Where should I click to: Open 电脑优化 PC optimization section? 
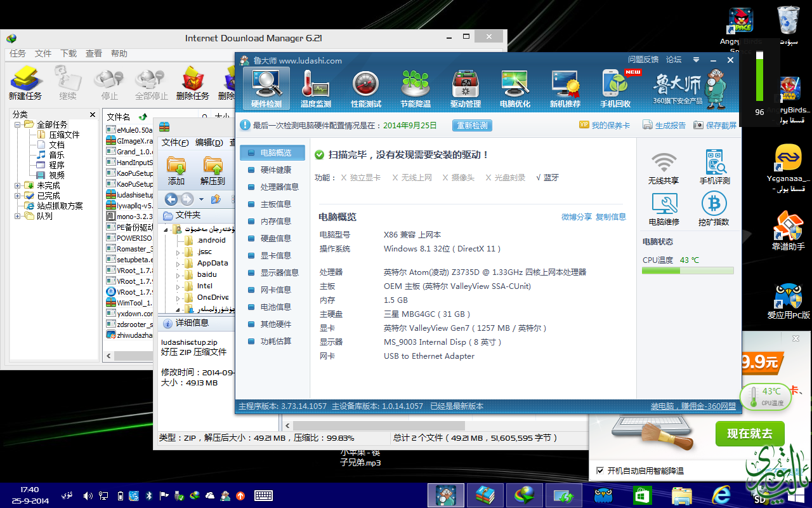[x=516, y=89]
